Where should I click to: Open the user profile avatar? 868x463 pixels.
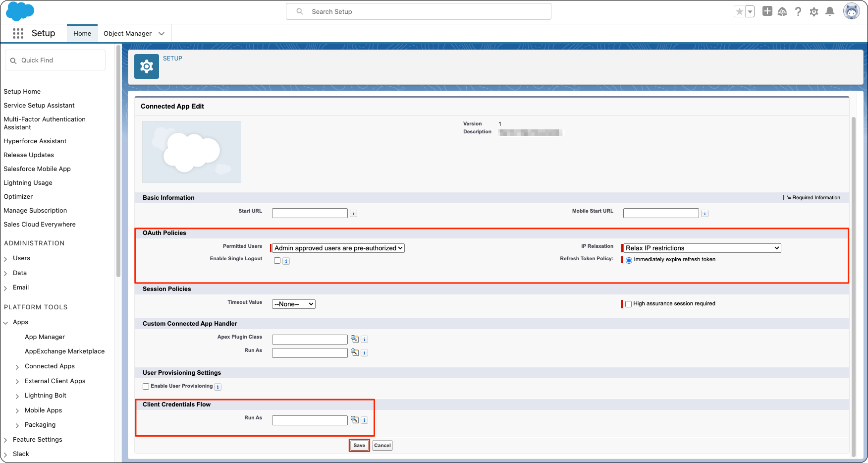tap(851, 11)
